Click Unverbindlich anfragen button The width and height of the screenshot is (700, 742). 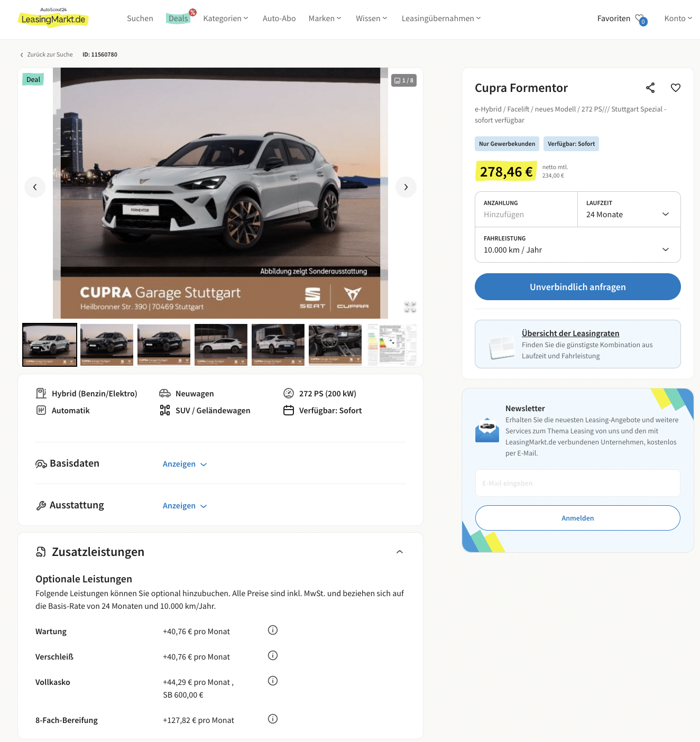coord(578,287)
